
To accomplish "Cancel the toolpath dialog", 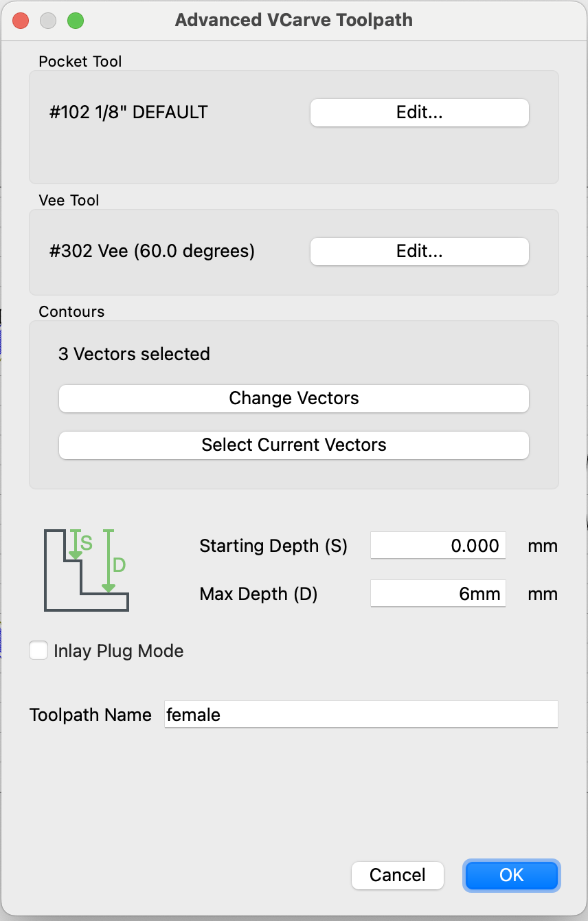I will point(397,875).
